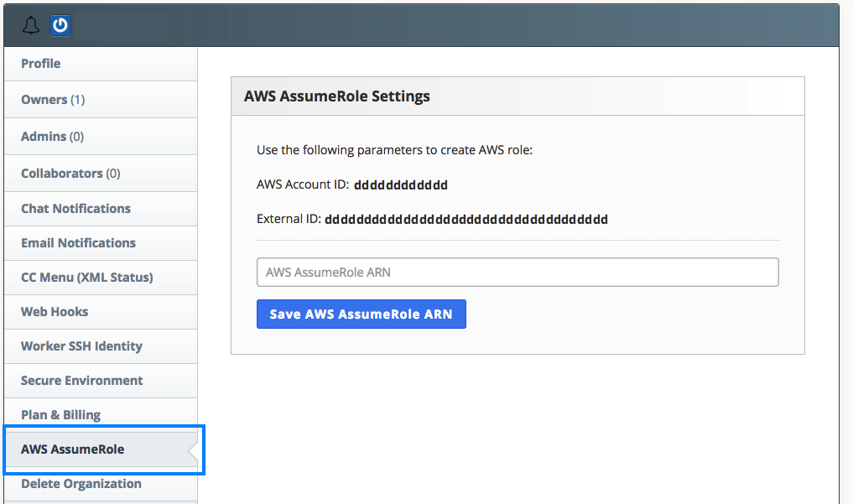Screen dimensions: 853x504
Task: Open the Profile settings section
Action: click(101, 64)
